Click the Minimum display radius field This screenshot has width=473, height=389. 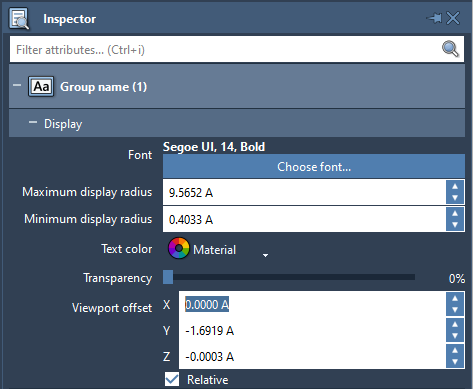click(304, 219)
